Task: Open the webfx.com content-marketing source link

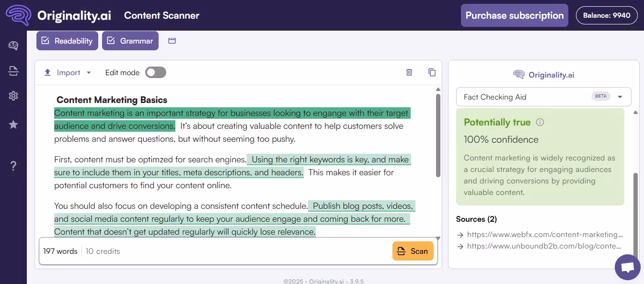Action: [x=545, y=235]
